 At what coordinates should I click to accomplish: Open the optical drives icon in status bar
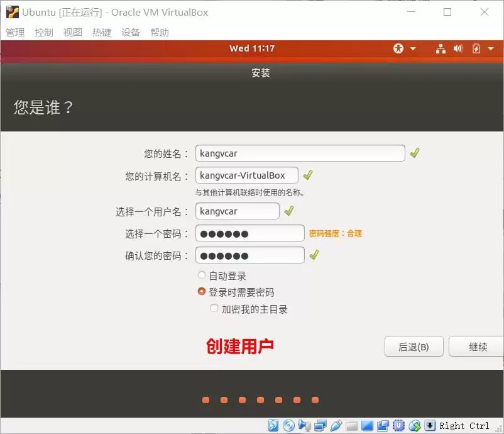[x=288, y=425]
